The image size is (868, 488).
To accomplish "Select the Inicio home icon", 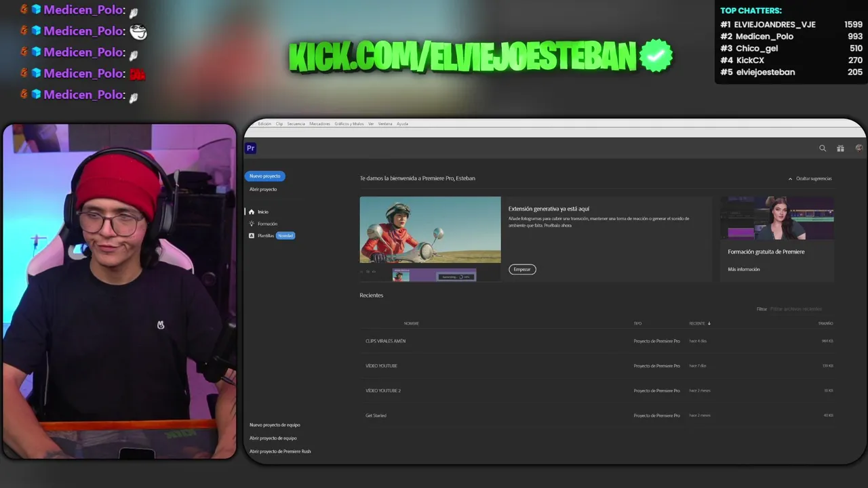I will click(252, 212).
